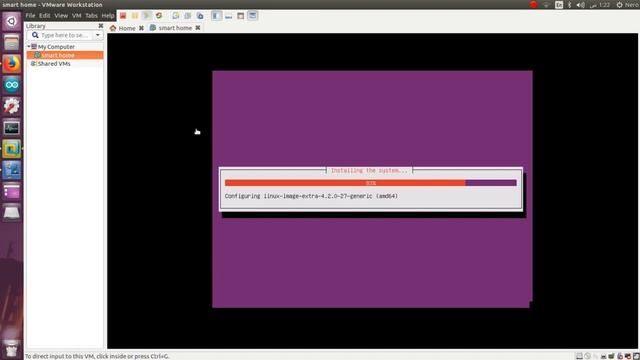This screenshot has height=360, width=640.
Task: Click the red power off toolbar icon
Action: (123, 16)
